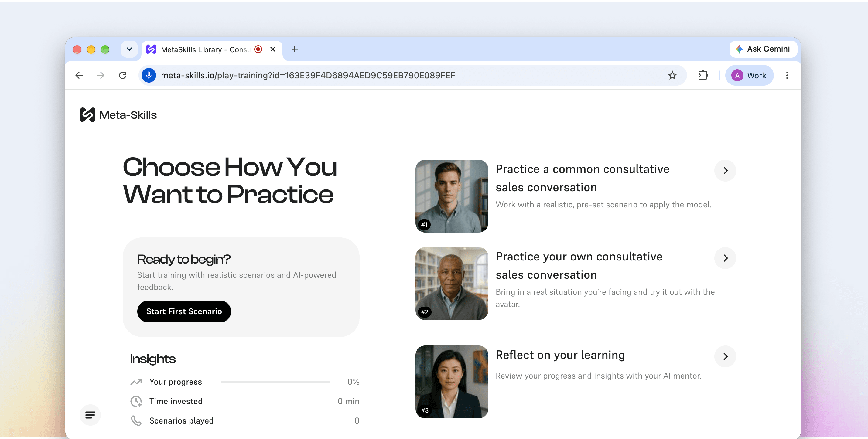This screenshot has width=868, height=439.
Task: Expand Reflect on your learning arrow
Action: tap(725, 356)
